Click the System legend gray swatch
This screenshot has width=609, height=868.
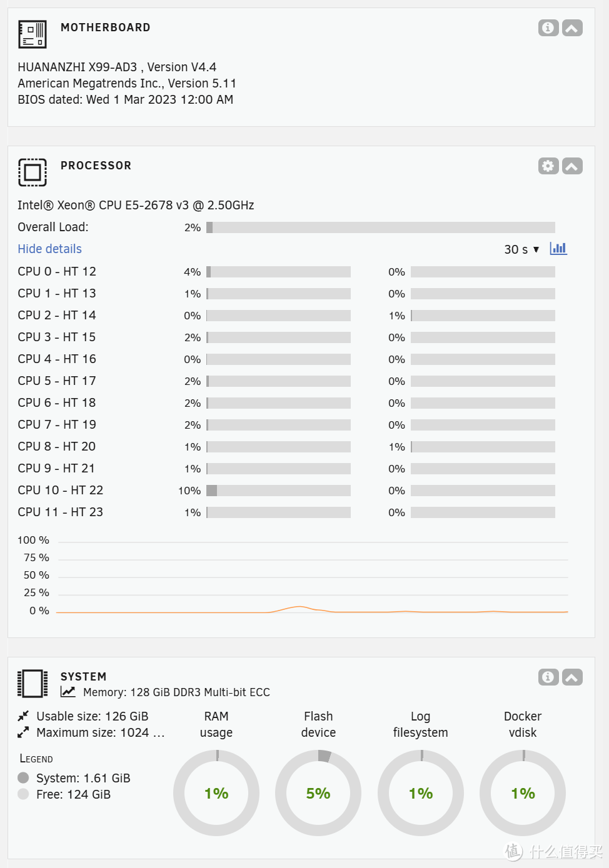24,778
